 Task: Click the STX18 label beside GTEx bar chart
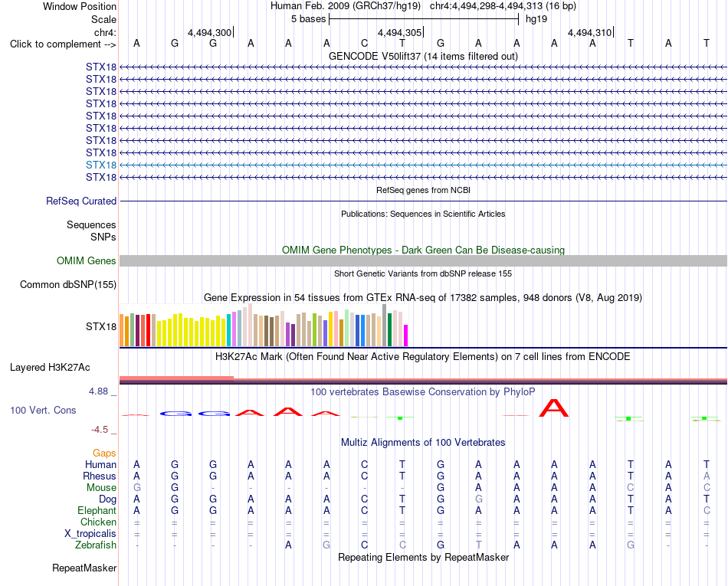pyautogui.click(x=100, y=326)
